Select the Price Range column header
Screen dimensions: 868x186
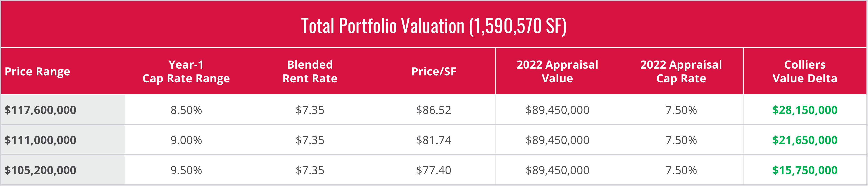click(x=37, y=72)
